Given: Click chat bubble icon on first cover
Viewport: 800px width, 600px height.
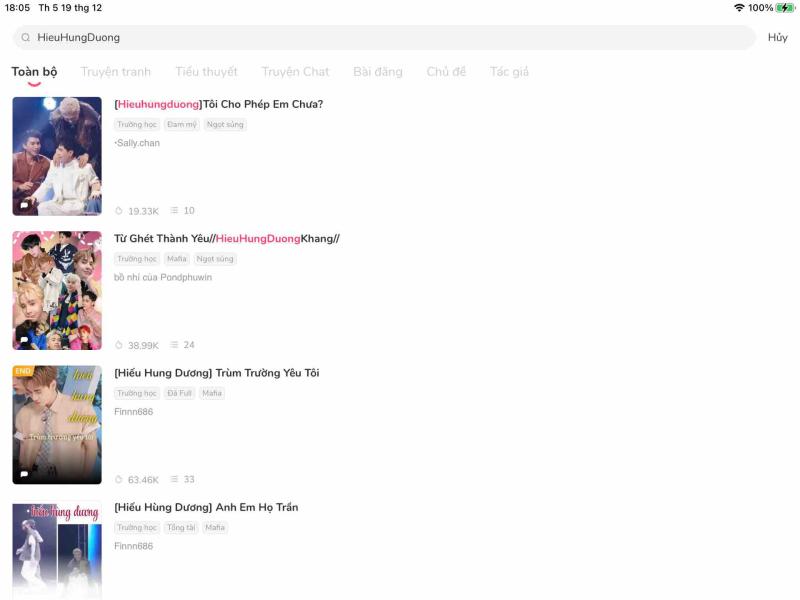Looking at the screenshot, I should (24, 205).
